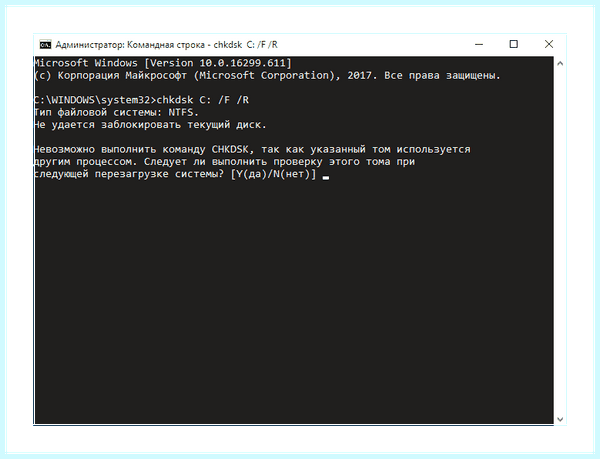Click the vertical scrollbar track
This screenshot has width=600, height=459.
click(x=560, y=241)
